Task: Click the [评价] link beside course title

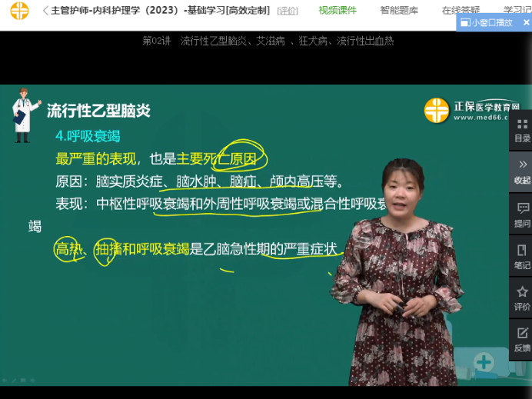Action: tap(288, 11)
